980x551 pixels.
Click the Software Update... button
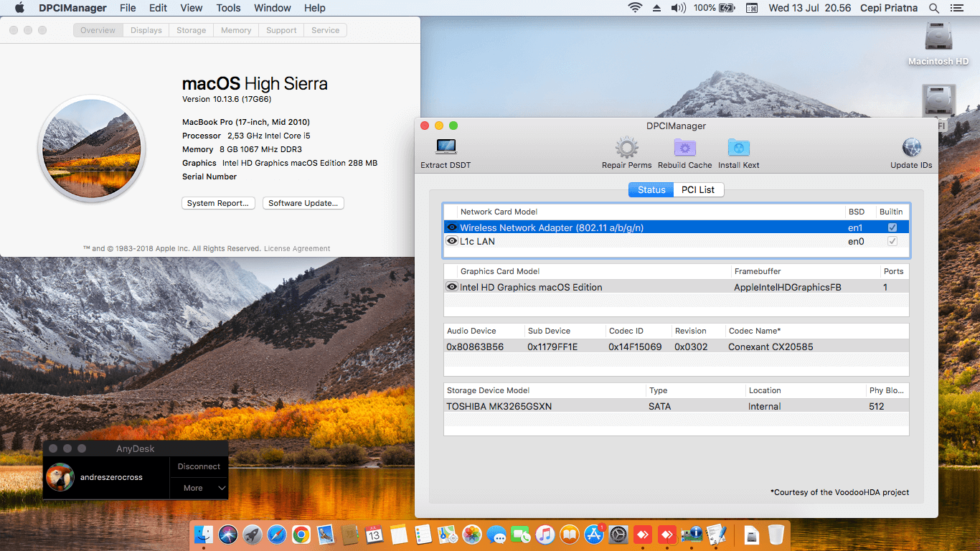(x=303, y=203)
